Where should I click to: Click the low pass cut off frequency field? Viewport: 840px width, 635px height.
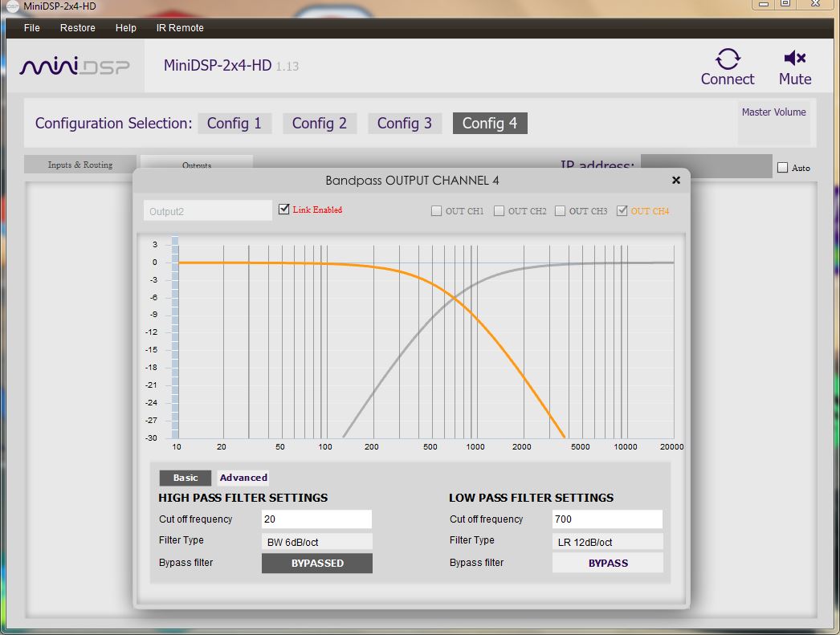[x=607, y=519]
